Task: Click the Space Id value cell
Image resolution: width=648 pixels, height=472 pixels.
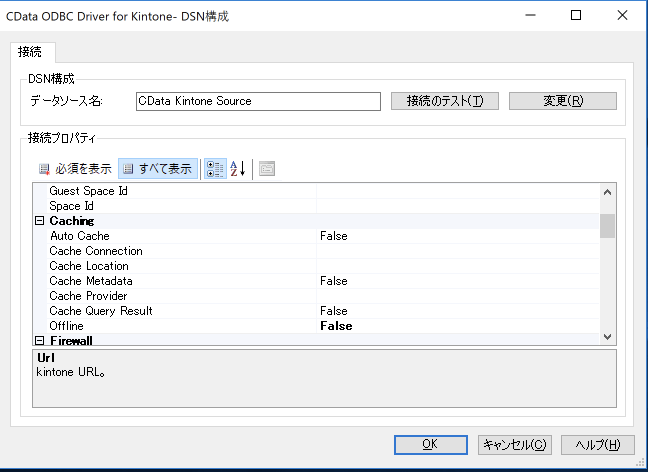Action: pos(458,206)
